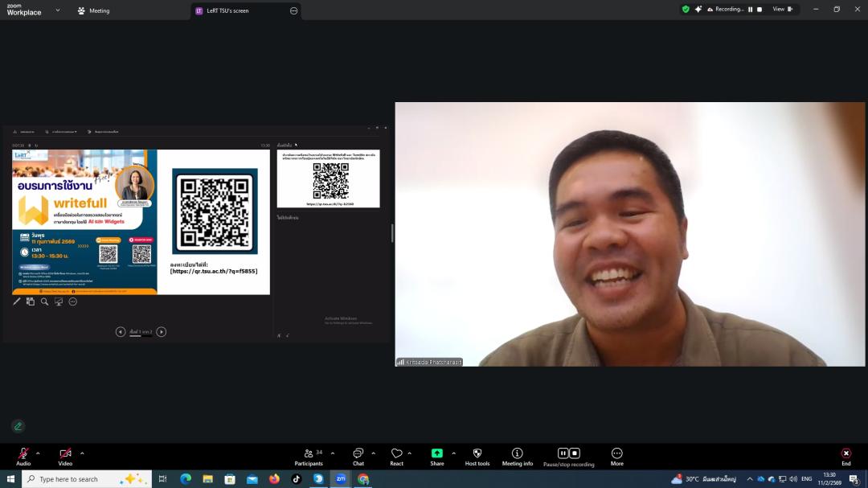Click the React heart icon
This screenshot has width=868, height=488.
(396, 454)
